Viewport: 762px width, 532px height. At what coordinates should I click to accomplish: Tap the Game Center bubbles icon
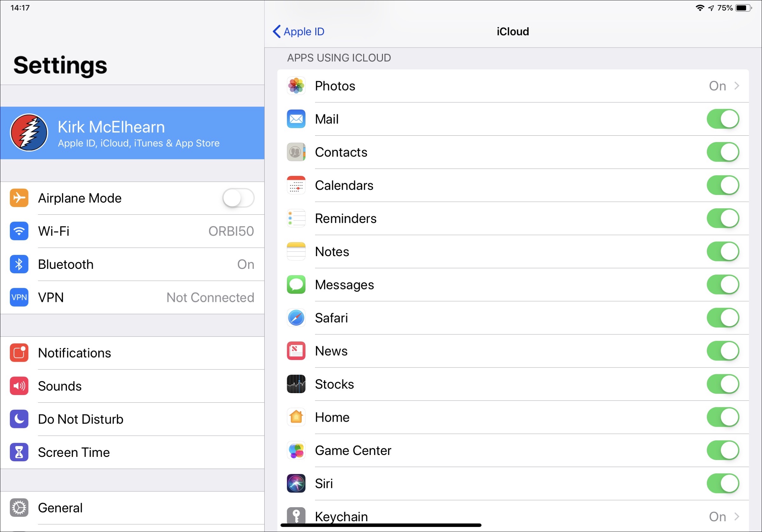(x=296, y=451)
